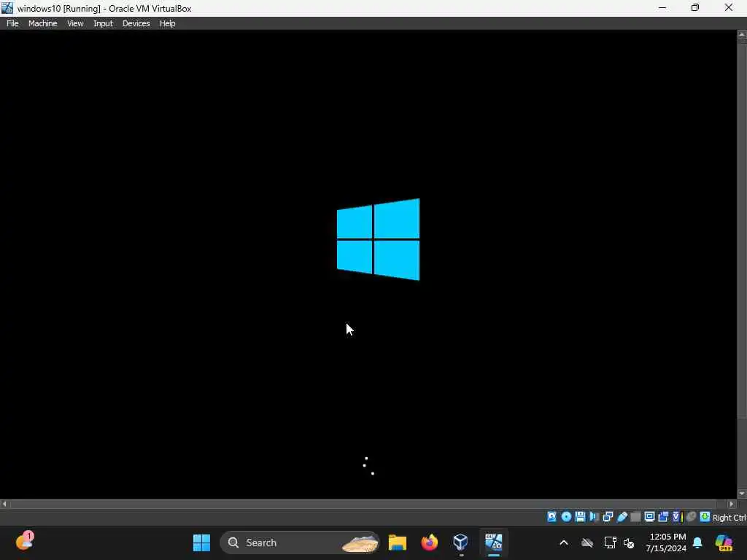Open the Help menu
Image resolution: width=747 pixels, height=560 pixels.
167,23
